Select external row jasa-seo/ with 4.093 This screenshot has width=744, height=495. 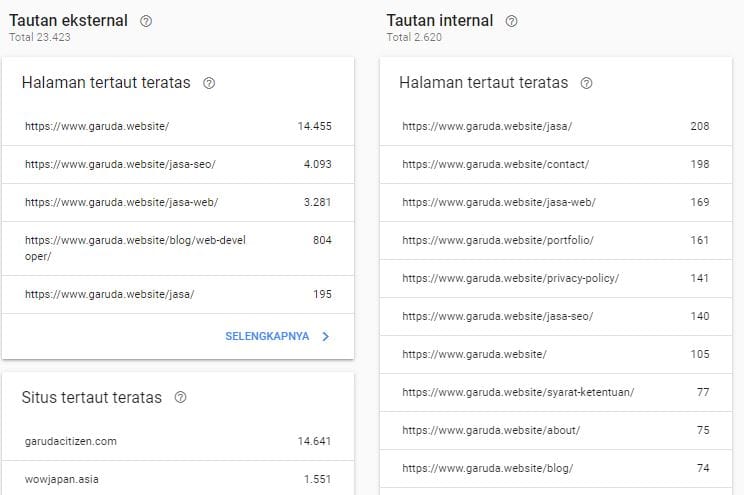178,164
